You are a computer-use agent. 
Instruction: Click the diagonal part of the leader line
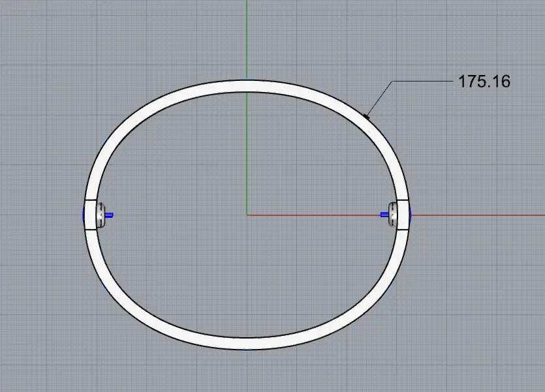(380, 98)
